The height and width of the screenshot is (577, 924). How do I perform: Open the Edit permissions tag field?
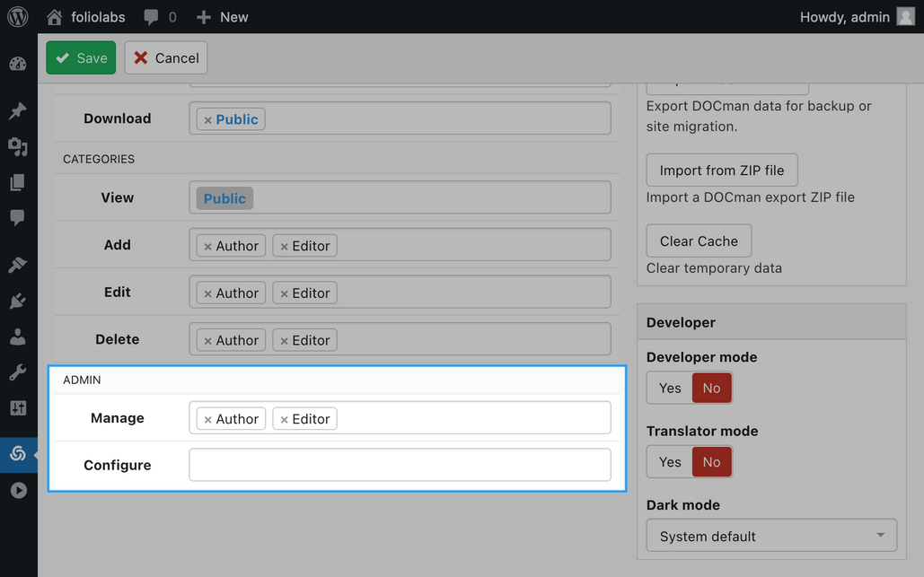[400, 292]
